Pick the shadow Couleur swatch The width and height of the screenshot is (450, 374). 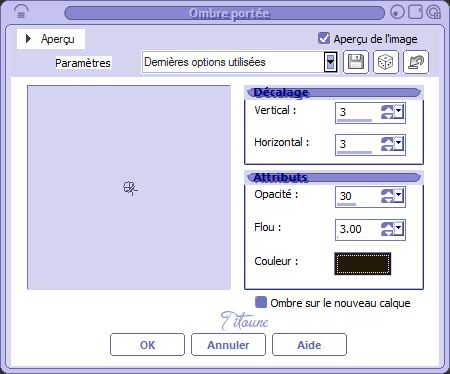click(x=363, y=264)
